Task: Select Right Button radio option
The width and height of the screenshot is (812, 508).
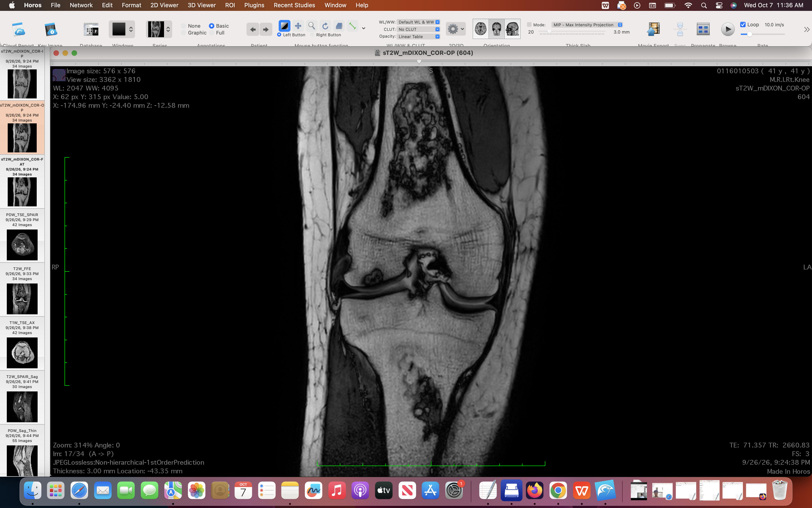Action: pos(312,35)
